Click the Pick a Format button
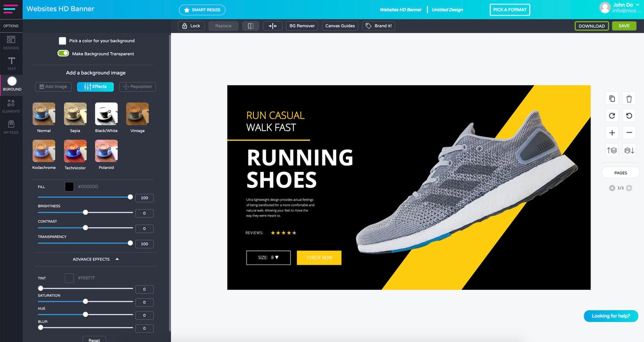 click(x=510, y=10)
